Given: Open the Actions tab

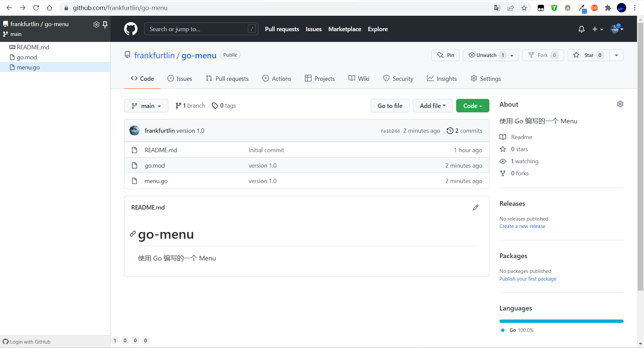Looking at the screenshot, I should 277,78.
